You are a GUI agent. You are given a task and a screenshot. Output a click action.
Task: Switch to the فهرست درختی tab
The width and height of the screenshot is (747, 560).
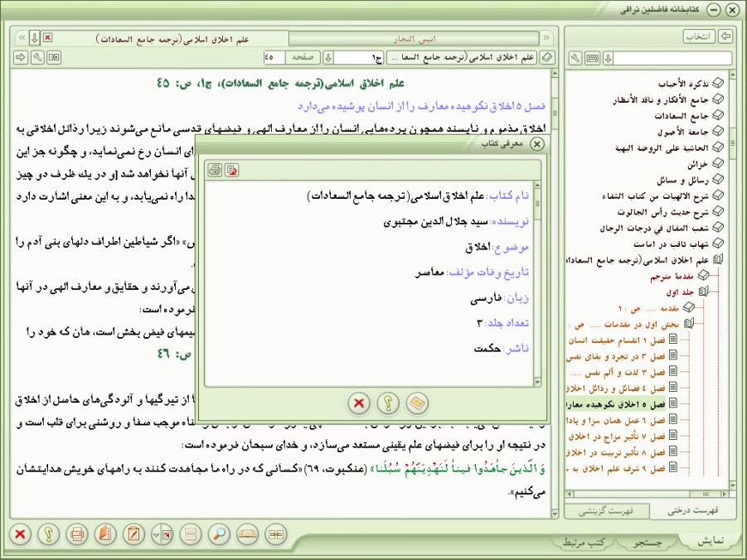(692, 510)
